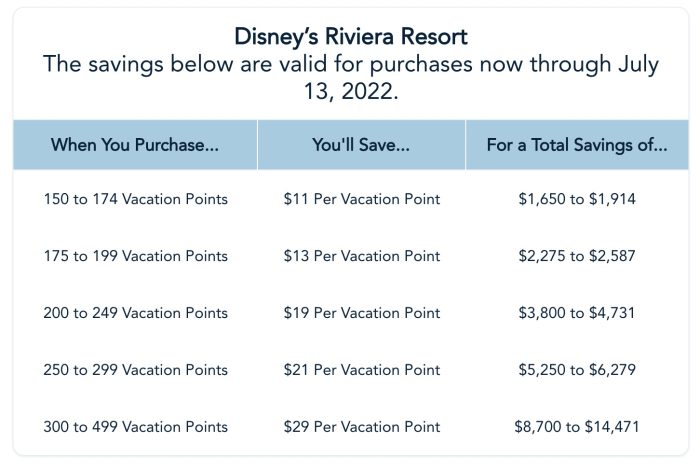Select the You'll Save column header

[x=361, y=145]
